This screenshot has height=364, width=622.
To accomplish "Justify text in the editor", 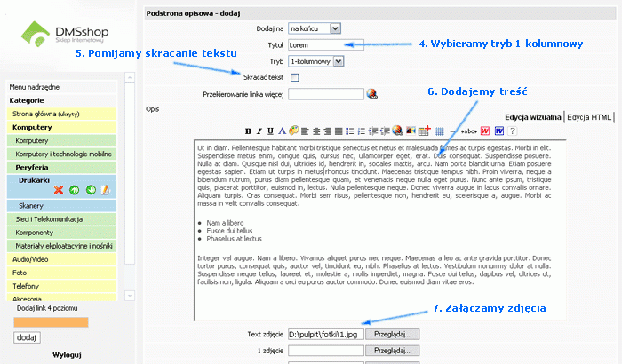I will pyautogui.click(x=339, y=131).
